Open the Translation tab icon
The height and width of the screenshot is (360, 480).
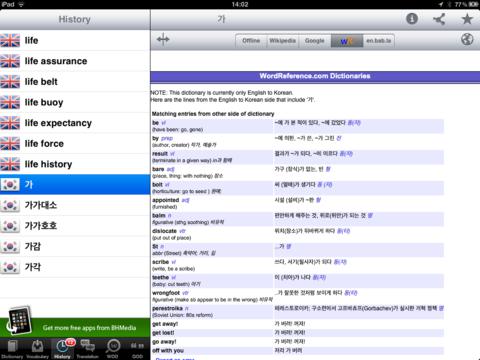tap(87, 349)
